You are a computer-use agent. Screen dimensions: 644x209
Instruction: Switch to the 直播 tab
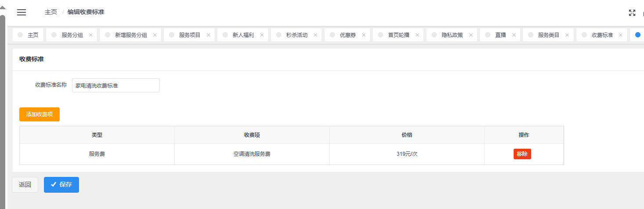point(500,35)
